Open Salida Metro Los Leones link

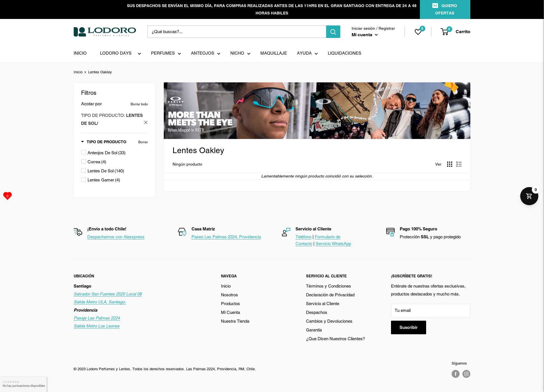point(97,326)
